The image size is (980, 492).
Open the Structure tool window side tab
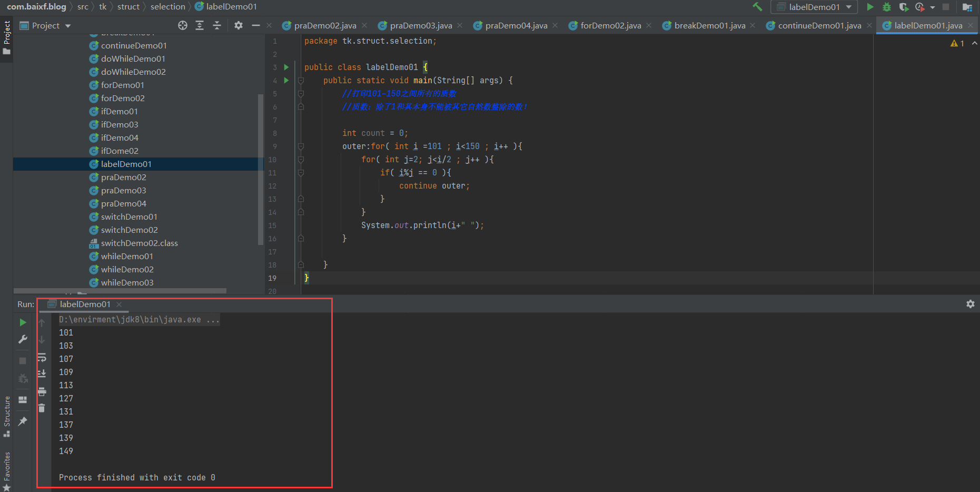[6, 416]
